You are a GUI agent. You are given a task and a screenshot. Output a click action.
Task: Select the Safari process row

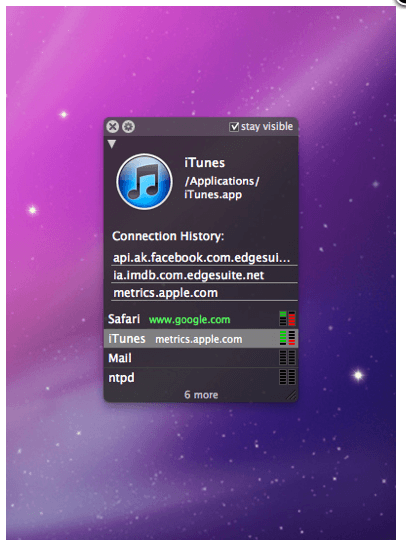tap(201, 319)
